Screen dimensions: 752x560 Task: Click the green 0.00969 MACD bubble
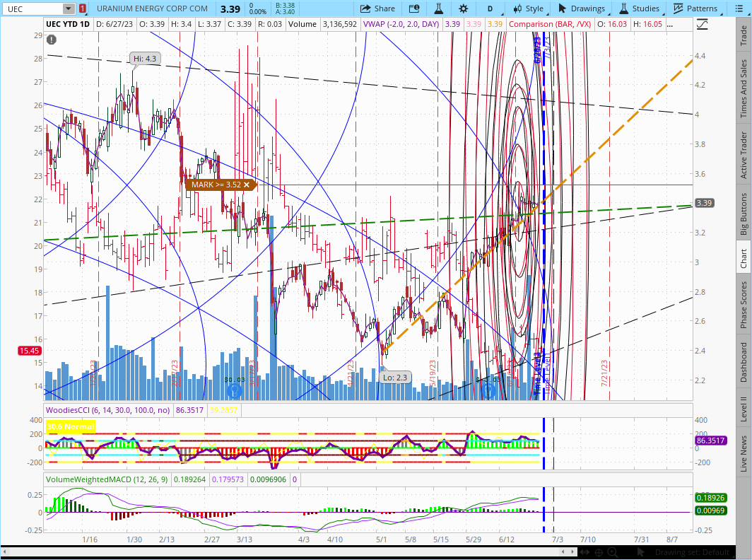coord(711,510)
